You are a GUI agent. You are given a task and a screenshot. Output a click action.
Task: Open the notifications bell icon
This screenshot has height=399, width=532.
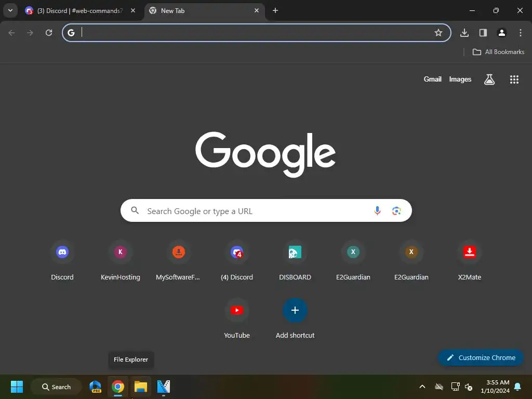[x=518, y=387]
